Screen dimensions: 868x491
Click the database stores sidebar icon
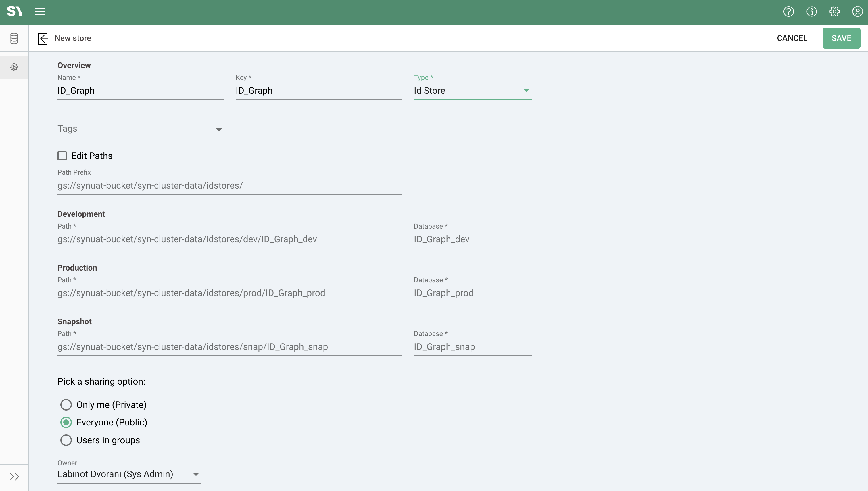point(14,39)
